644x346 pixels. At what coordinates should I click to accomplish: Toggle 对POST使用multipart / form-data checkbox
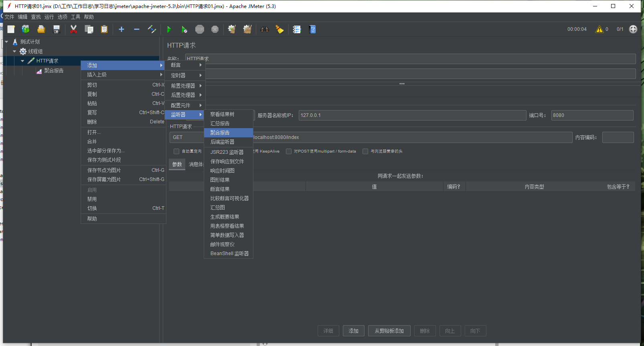(289, 151)
